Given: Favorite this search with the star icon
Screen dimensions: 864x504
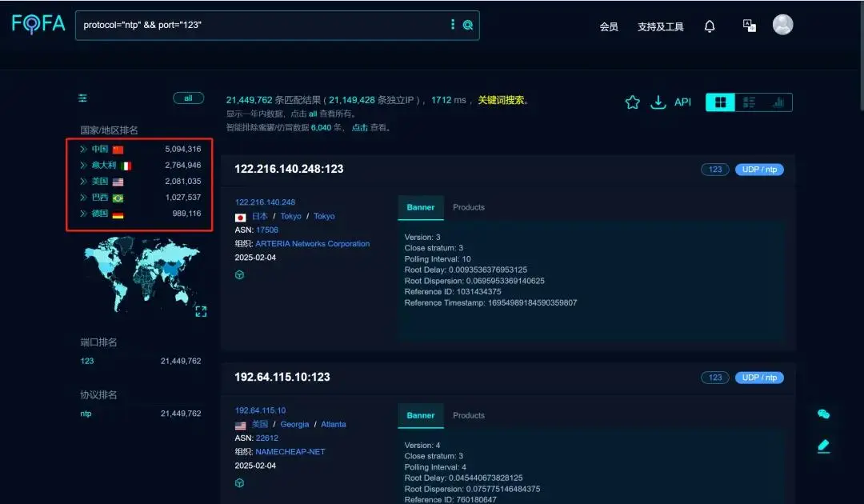Looking at the screenshot, I should click(632, 102).
